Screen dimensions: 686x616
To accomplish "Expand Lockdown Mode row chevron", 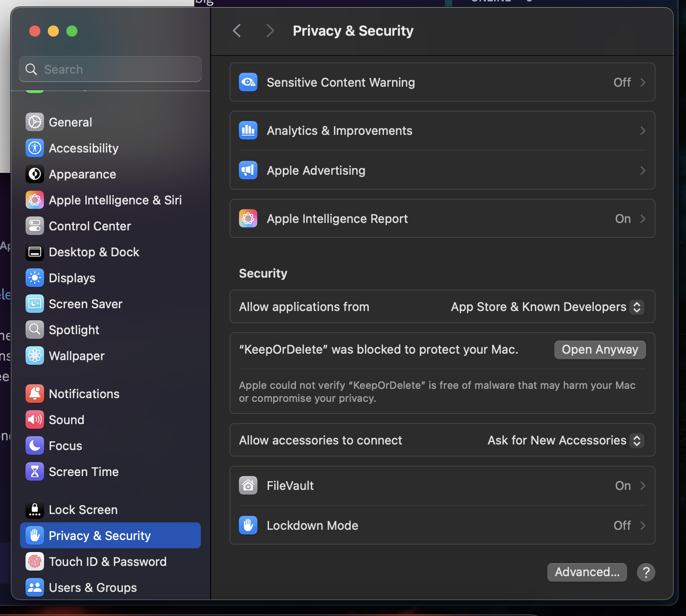I will coord(643,526).
